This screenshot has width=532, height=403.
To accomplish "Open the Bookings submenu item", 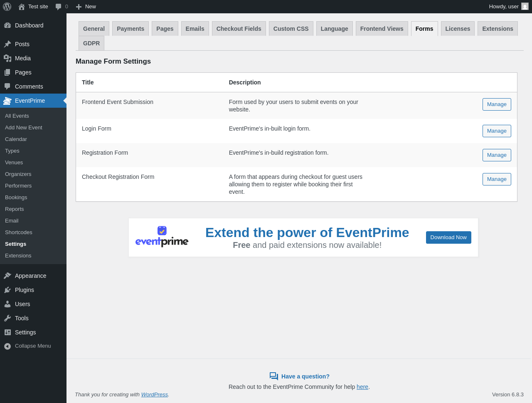I will [33, 198].
